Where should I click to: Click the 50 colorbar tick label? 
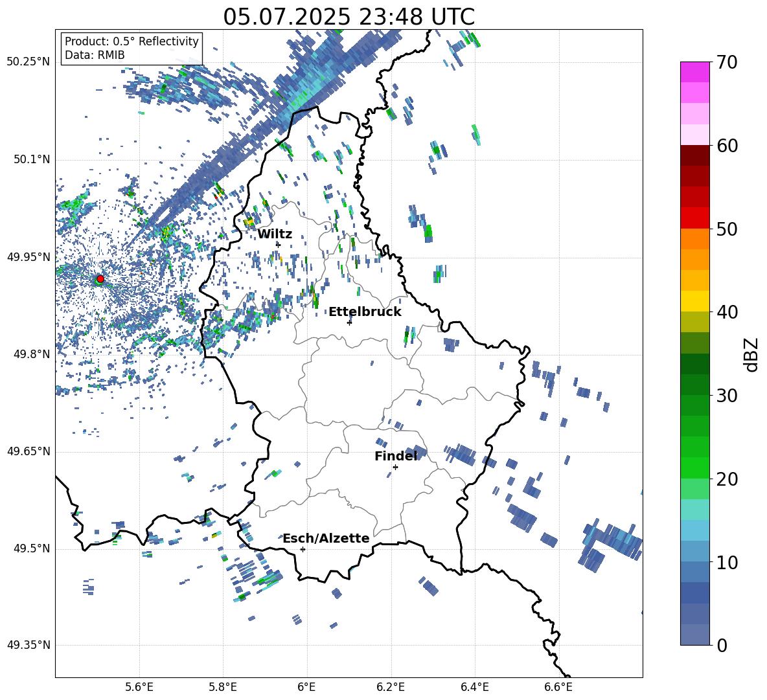pyautogui.click(x=727, y=229)
